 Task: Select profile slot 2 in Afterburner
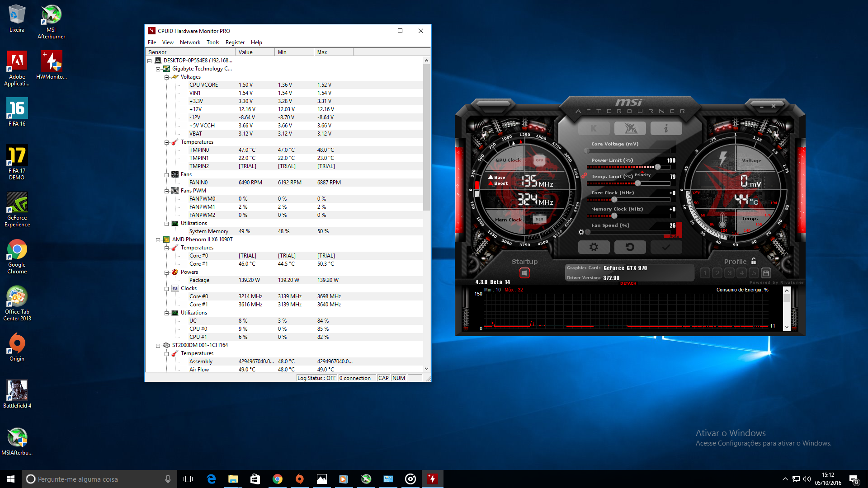717,273
